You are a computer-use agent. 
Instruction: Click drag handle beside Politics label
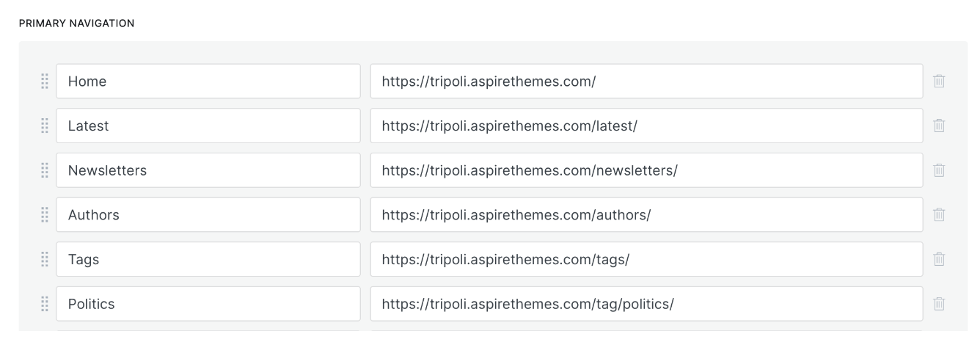44,304
